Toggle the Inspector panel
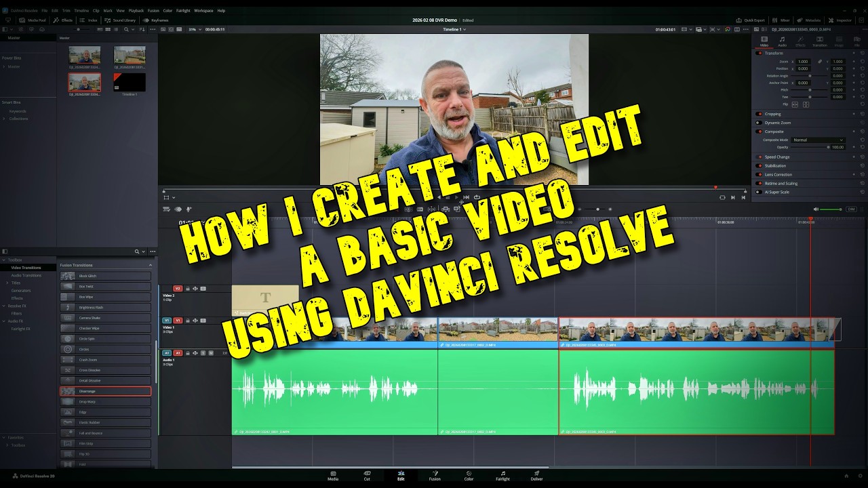 (x=841, y=20)
